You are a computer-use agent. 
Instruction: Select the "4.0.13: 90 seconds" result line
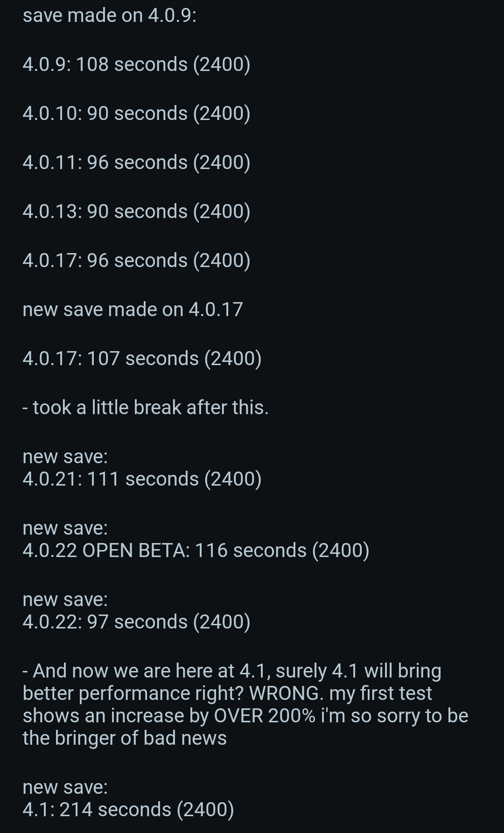136,212
